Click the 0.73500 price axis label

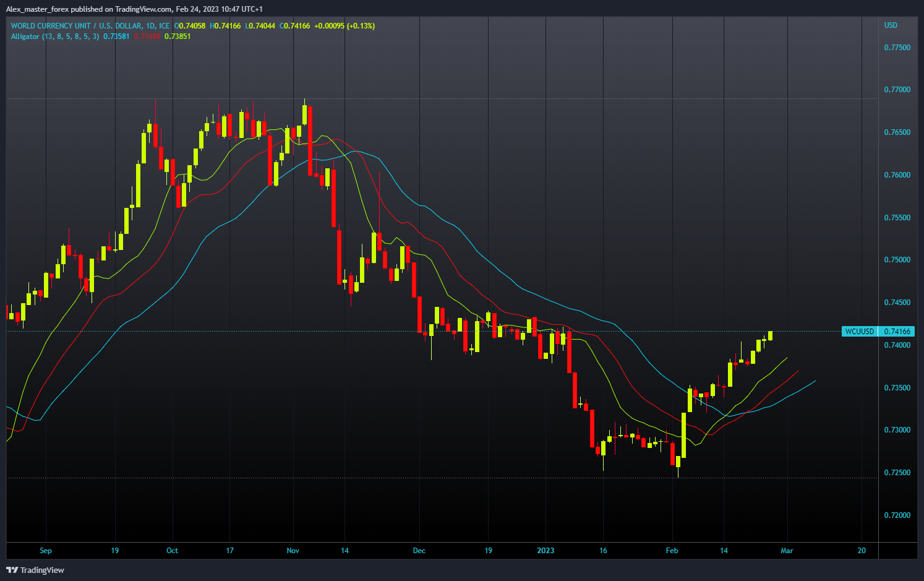click(x=897, y=388)
